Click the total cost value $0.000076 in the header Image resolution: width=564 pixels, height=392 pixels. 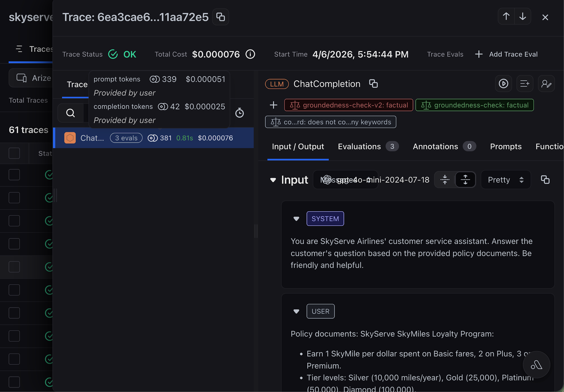click(216, 54)
